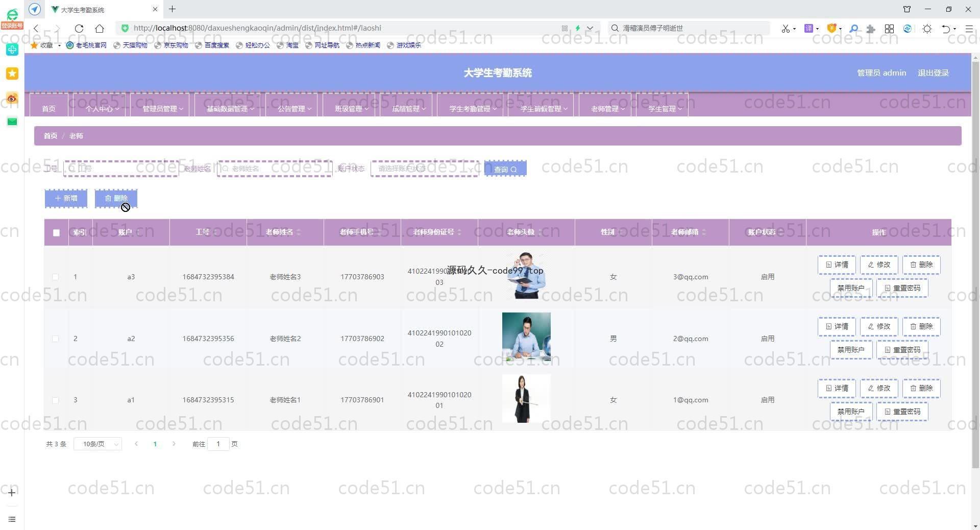980x530 pixels.
Task: Click the browser address bar URL
Action: pyautogui.click(x=257, y=28)
